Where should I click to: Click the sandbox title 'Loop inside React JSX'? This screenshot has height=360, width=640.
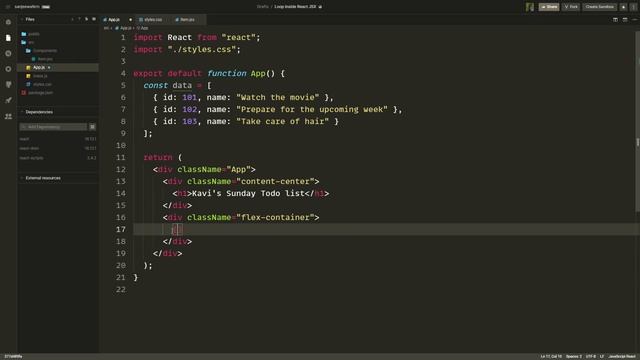click(x=295, y=7)
